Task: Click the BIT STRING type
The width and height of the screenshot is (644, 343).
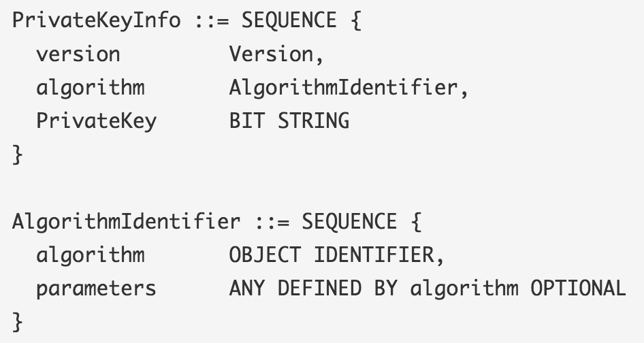Action: tap(289, 121)
